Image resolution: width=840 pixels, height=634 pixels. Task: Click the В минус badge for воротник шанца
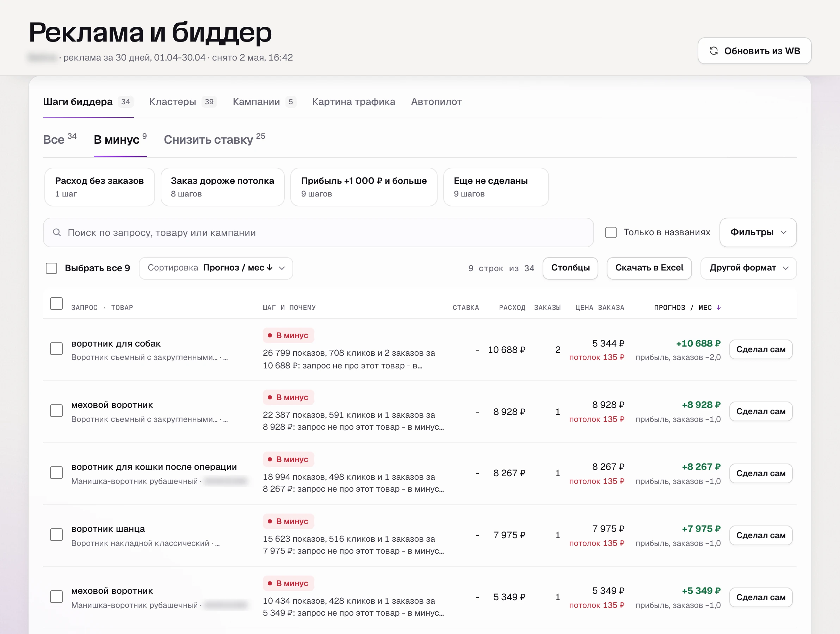pos(288,521)
